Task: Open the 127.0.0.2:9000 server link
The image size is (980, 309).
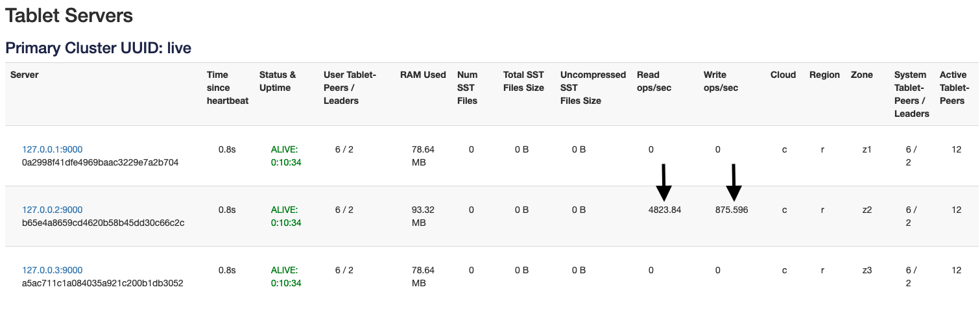Action: [52, 210]
